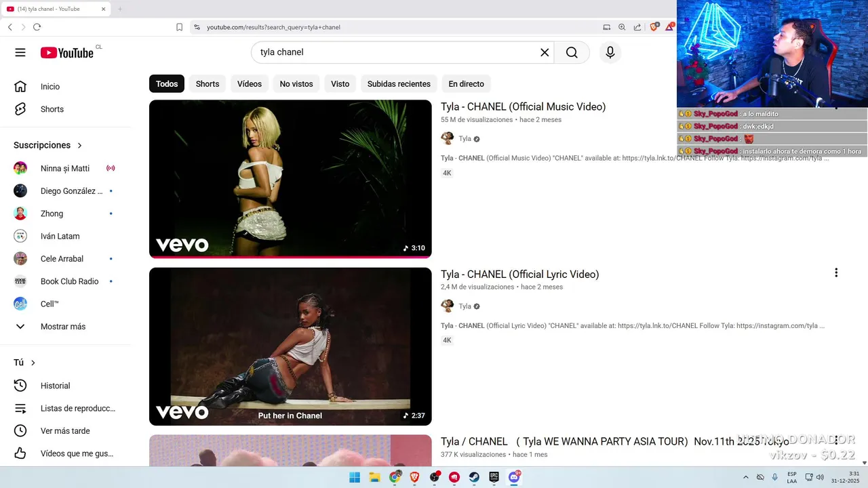Go back in the browser

coord(10,27)
